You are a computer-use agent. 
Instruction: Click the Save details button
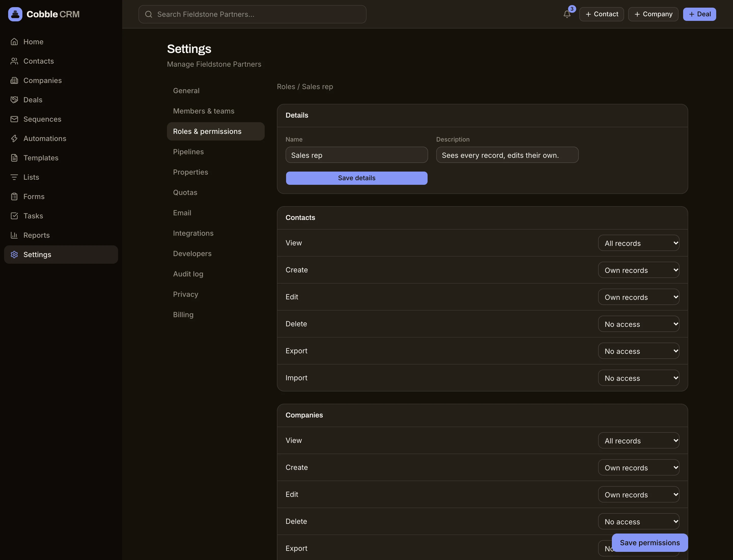click(x=357, y=178)
